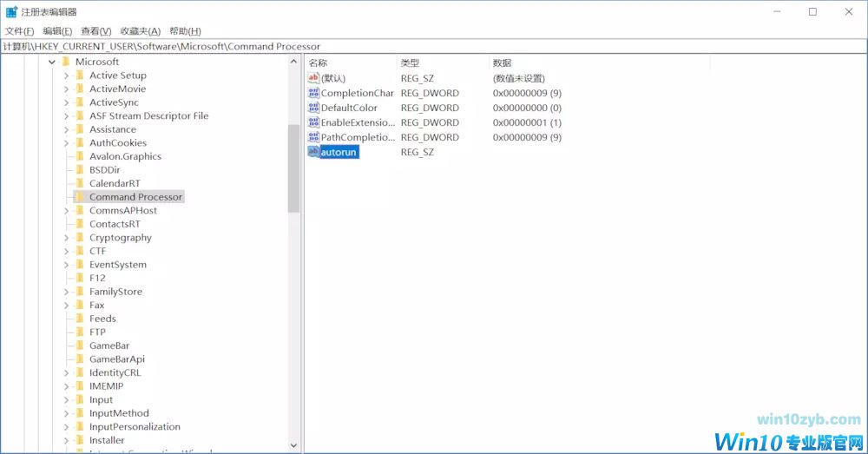Expand the Cryptography key

point(66,238)
